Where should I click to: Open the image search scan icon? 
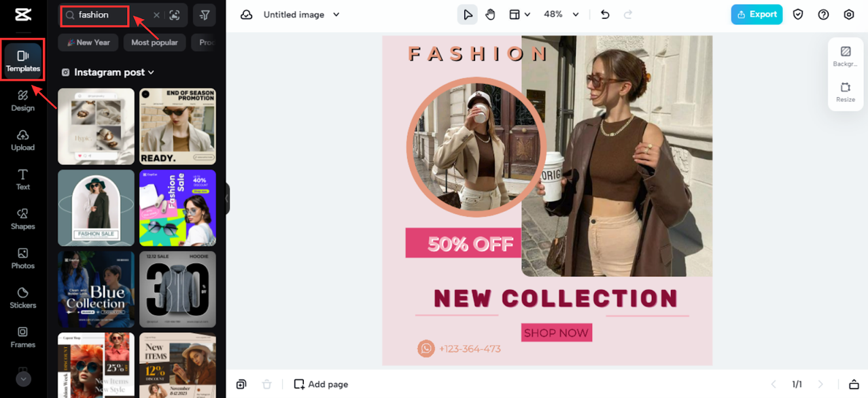[175, 15]
